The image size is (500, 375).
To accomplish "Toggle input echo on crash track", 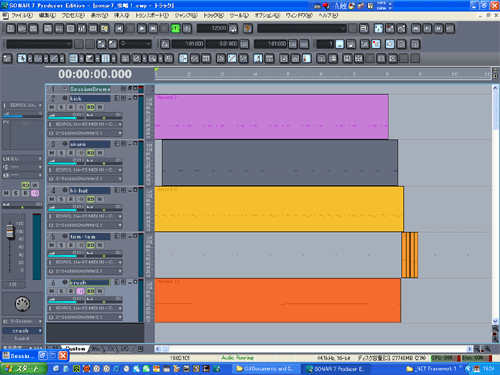I will pos(81,291).
